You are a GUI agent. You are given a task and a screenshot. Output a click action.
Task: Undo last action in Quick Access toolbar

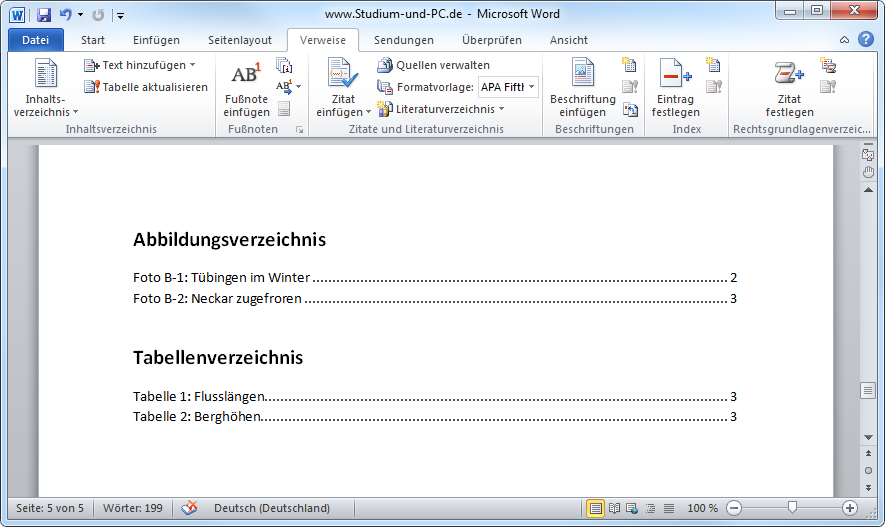pos(66,15)
